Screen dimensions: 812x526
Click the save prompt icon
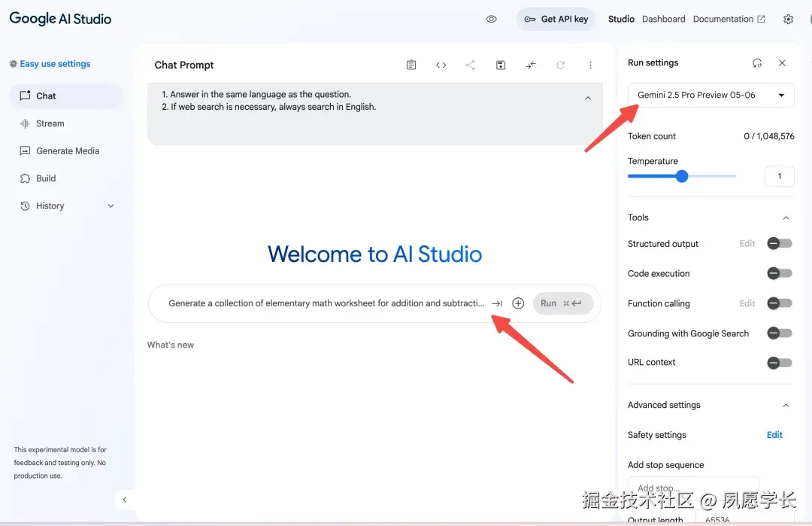[x=501, y=65]
